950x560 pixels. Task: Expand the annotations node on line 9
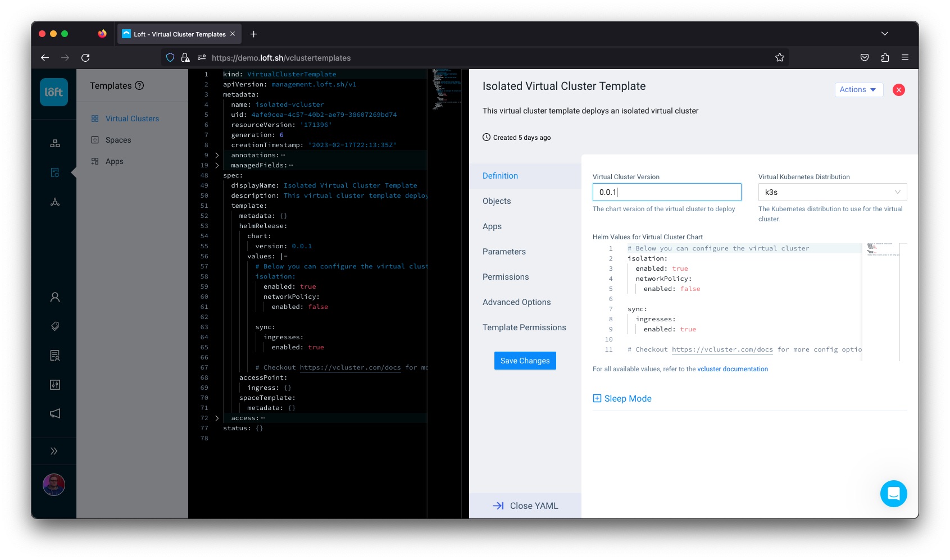pos(217,155)
